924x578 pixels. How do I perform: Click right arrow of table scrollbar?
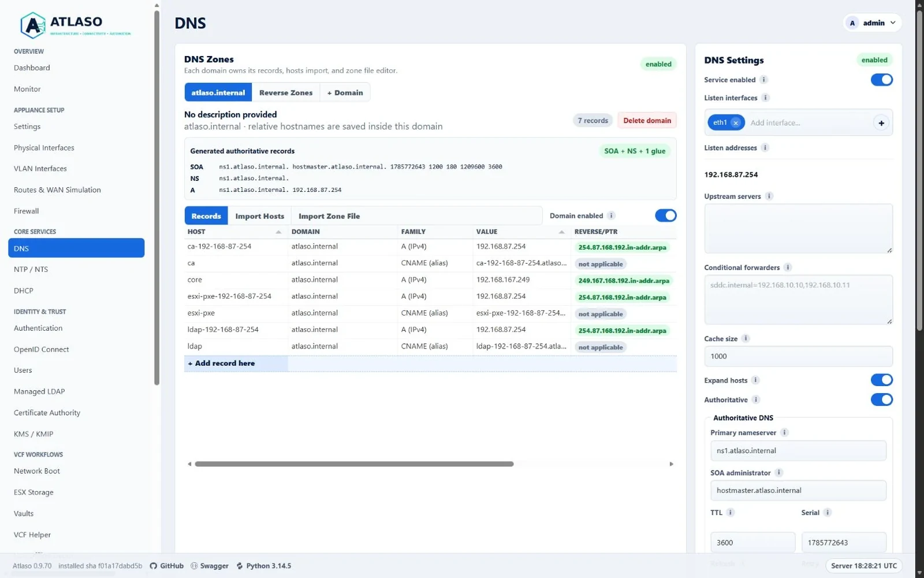coord(671,464)
